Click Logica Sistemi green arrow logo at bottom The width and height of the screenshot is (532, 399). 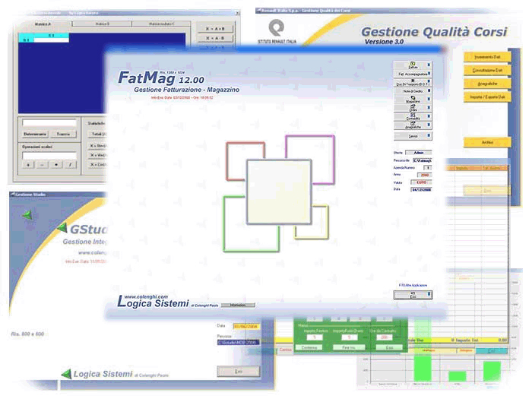point(67,374)
